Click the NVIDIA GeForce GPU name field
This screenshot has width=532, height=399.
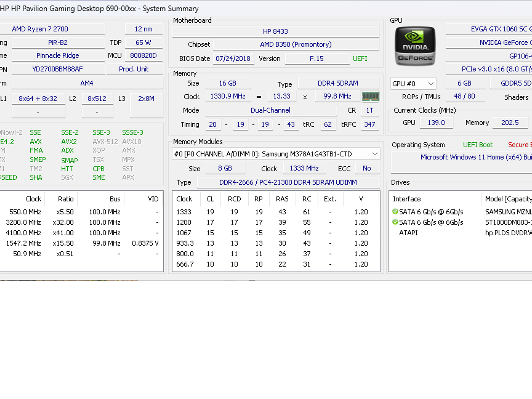[x=489, y=43]
